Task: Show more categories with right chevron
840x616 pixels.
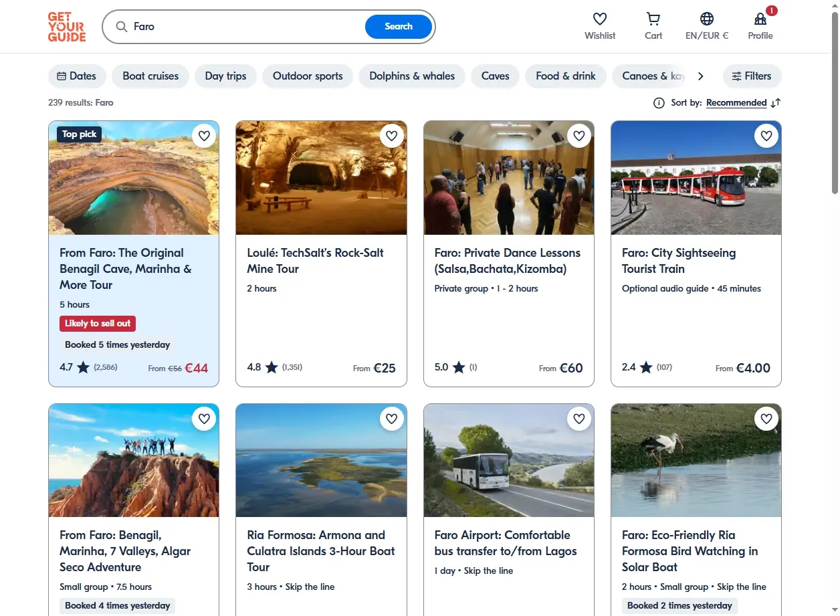Action: (x=700, y=76)
